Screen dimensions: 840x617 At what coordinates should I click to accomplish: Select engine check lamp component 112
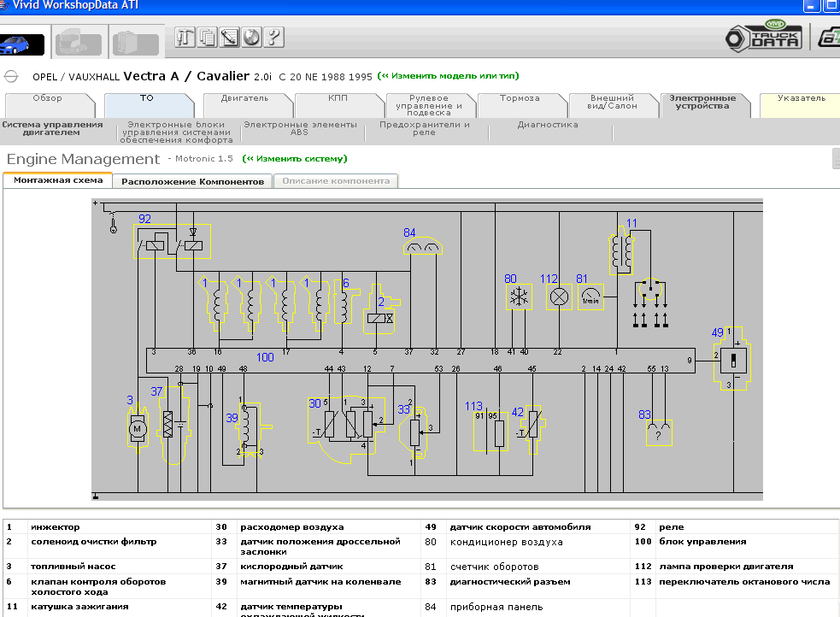pos(559,297)
